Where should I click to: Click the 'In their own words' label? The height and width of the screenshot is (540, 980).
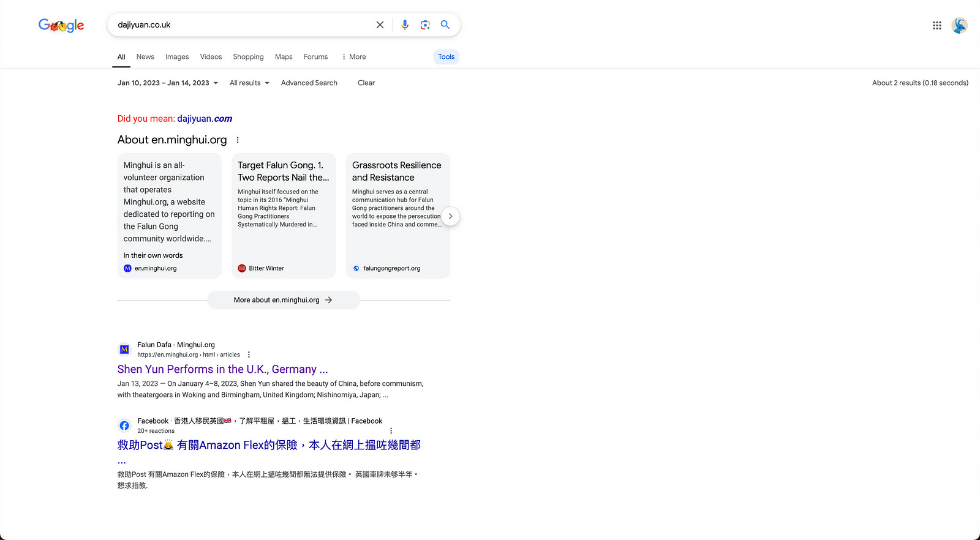click(x=153, y=255)
